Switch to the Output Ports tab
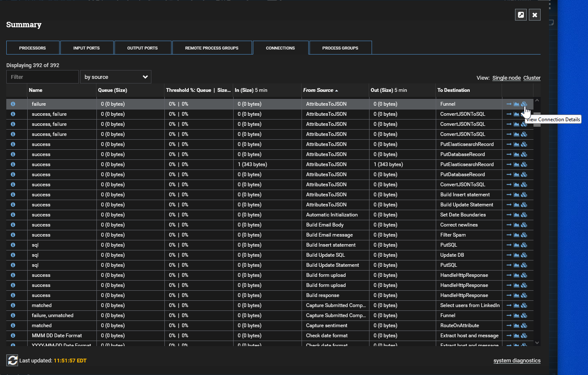This screenshot has width=588, height=375. pos(143,48)
